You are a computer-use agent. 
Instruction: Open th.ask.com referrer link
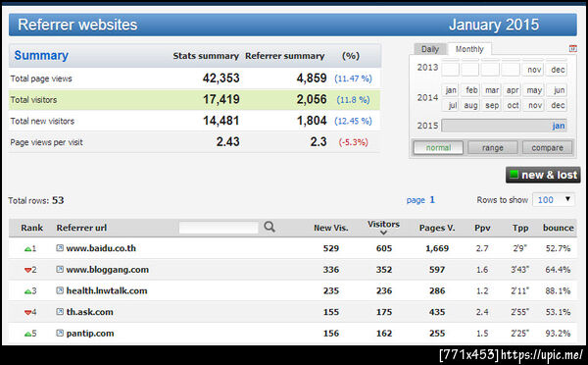click(x=89, y=312)
